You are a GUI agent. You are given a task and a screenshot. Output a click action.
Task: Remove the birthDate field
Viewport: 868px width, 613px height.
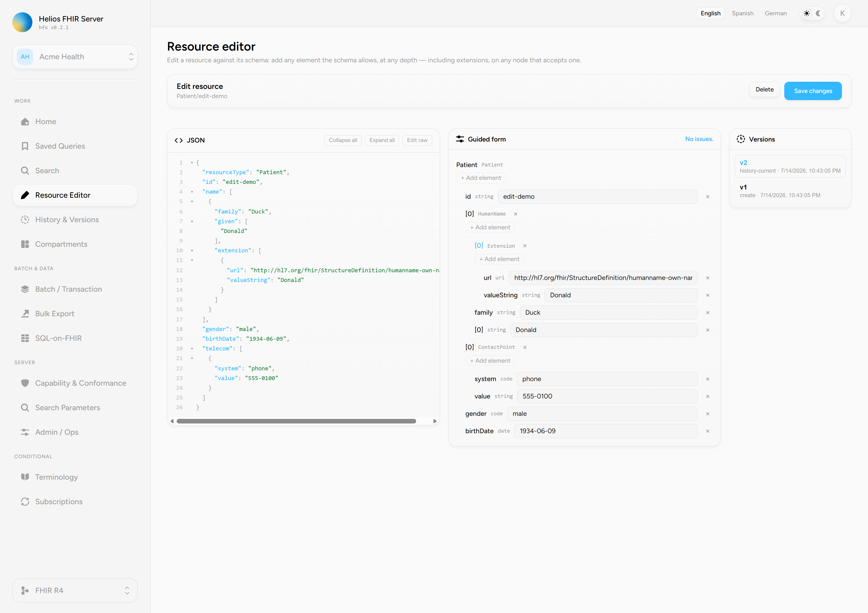click(707, 431)
